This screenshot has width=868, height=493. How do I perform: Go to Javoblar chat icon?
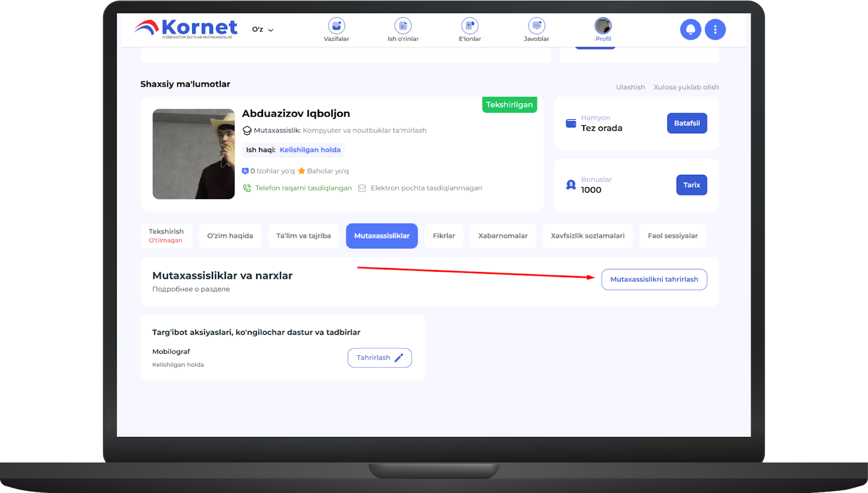click(x=536, y=26)
